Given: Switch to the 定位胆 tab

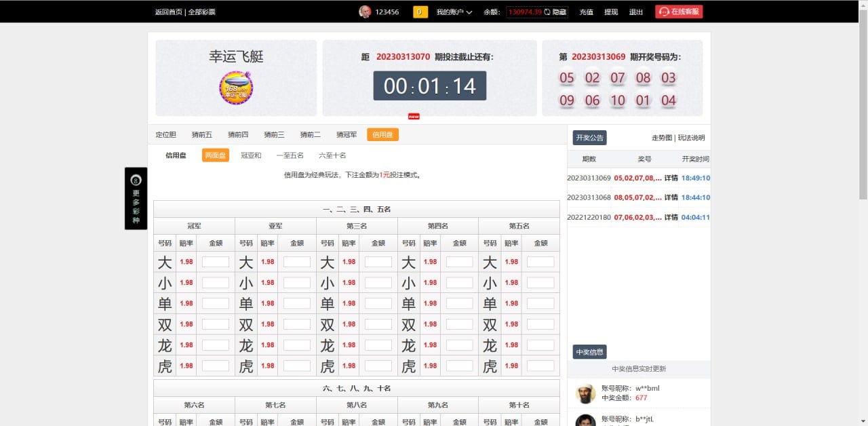Looking at the screenshot, I should click(165, 134).
